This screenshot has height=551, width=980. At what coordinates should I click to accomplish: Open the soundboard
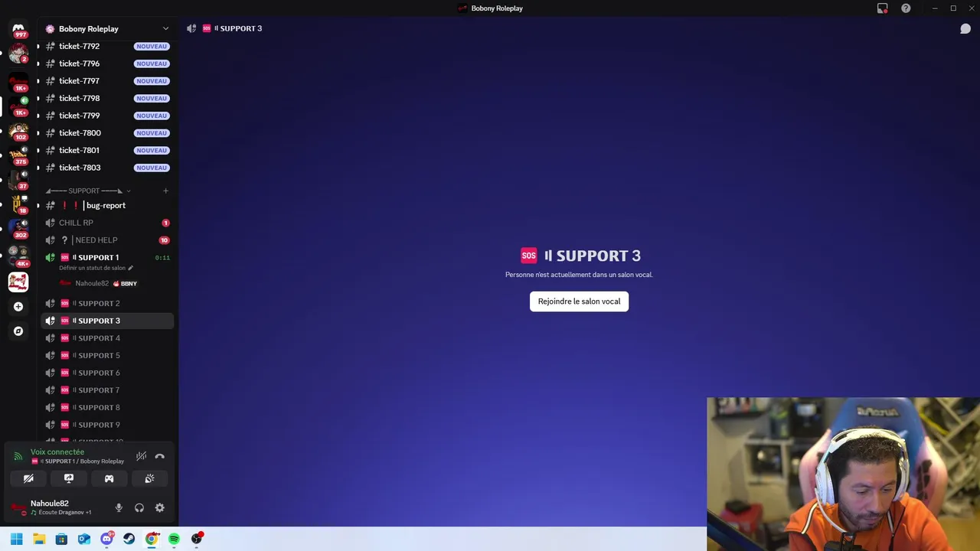click(149, 478)
